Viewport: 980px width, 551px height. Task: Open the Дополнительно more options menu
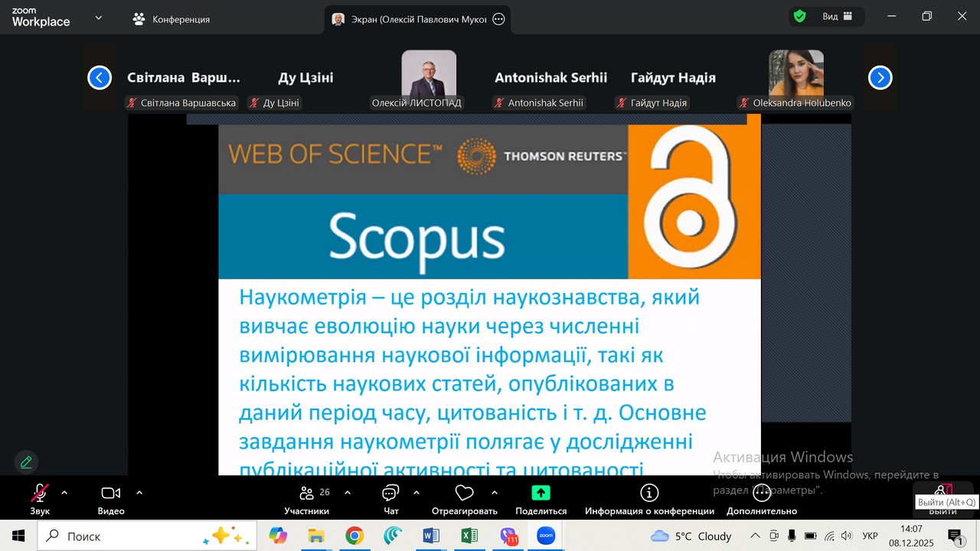(762, 499)
